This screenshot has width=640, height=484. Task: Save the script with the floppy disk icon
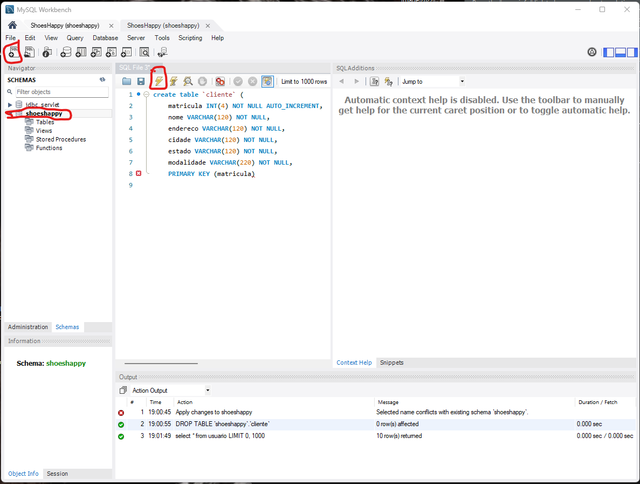(x=141, y=82)
